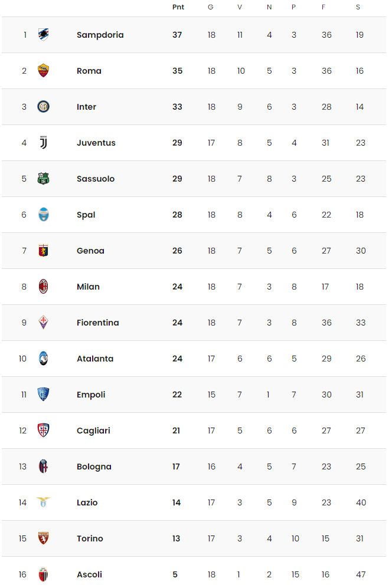Click the Inter club logo

coord(43,107)
